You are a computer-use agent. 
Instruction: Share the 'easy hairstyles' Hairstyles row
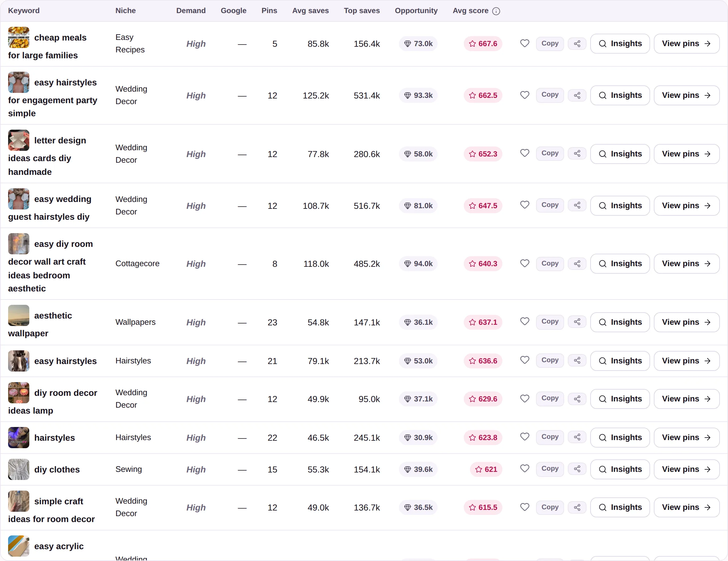click(577, 361)
